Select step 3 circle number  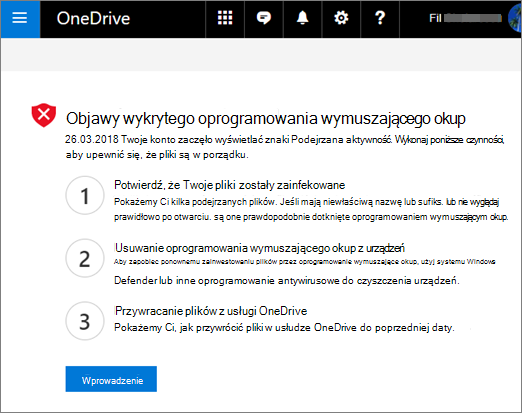85,321
